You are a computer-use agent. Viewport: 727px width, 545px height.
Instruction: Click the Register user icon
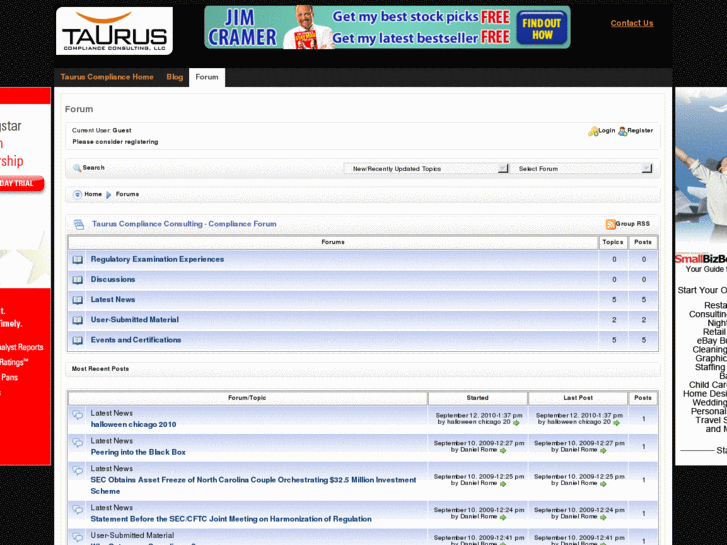[623, 132]
